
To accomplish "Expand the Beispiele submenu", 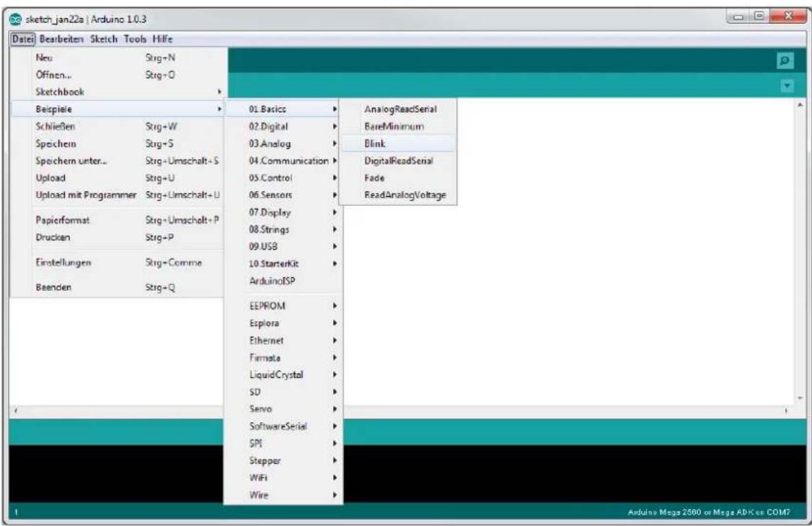I will 118,109.
